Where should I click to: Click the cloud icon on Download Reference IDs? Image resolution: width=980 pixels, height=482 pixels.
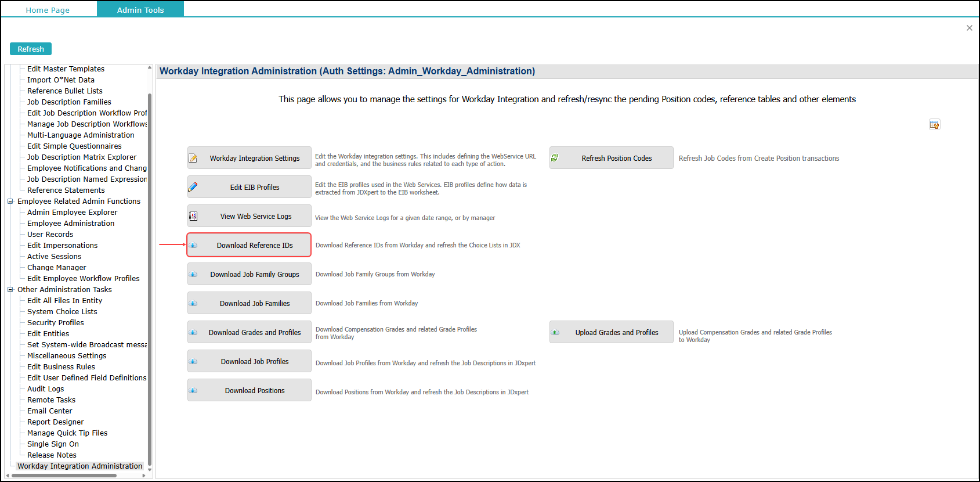point(193,245)
